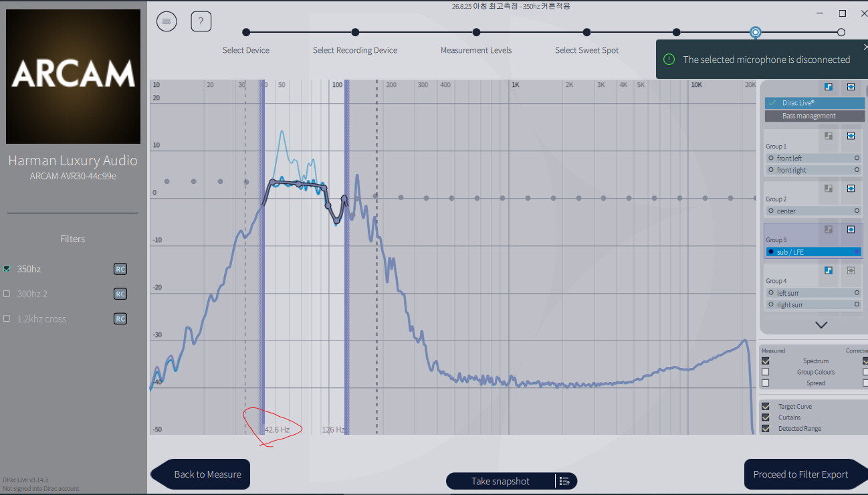Click the Group 2 target curve link icon
Screen dimensions: 868x495
pyautogui.click(x=829, y=189)
